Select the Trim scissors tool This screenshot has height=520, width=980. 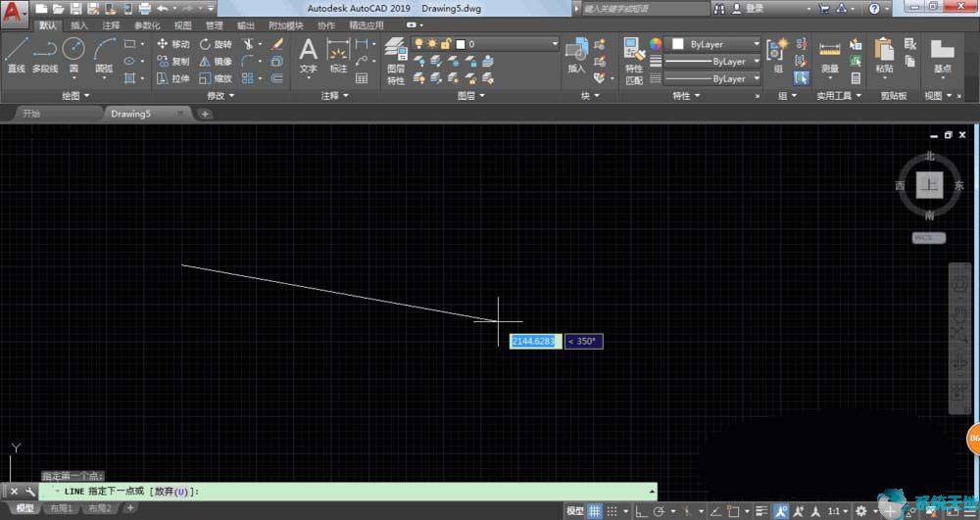pyautogui.click(x=249, y=44)
